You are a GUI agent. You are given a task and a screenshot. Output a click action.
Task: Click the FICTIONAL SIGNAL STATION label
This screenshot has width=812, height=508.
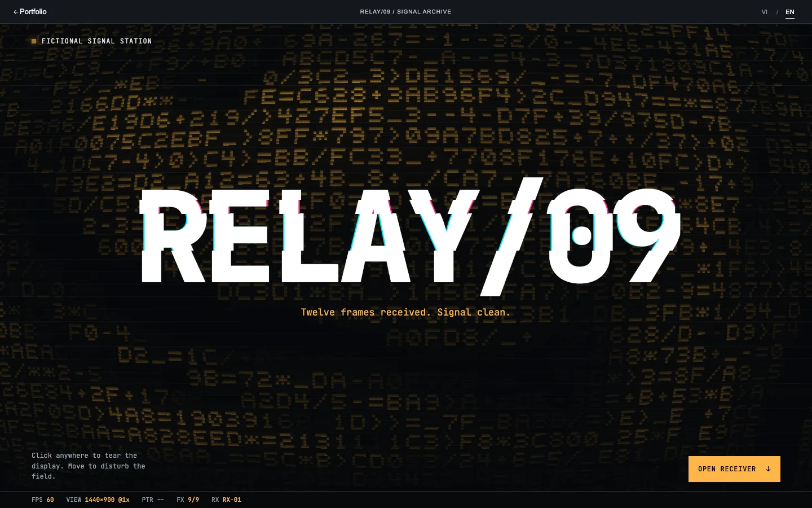(x=97, y=41)
